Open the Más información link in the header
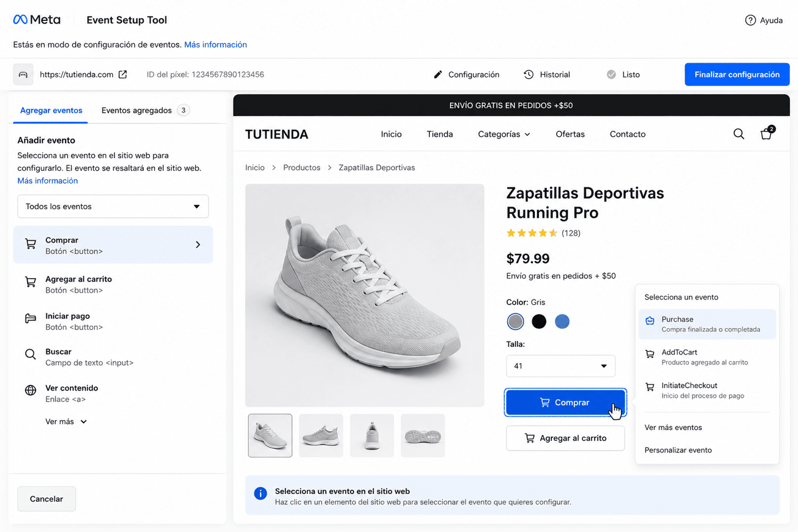This screenshot has height=532, width=798. (x=215, y=45)
